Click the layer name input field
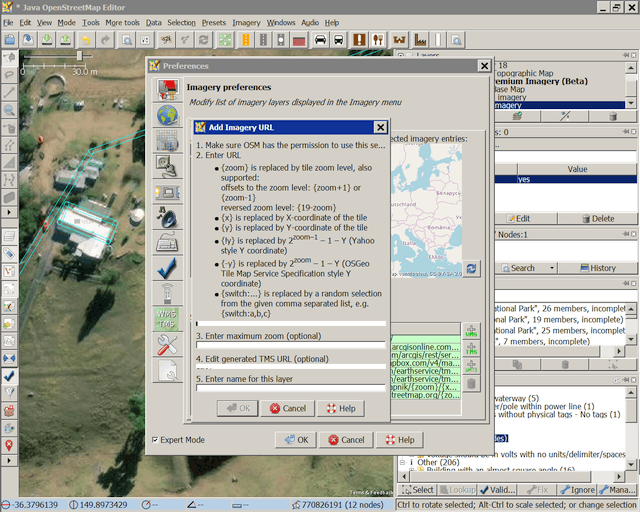The image size is (640, 512). pyautogui.click(x=290, y=388)
